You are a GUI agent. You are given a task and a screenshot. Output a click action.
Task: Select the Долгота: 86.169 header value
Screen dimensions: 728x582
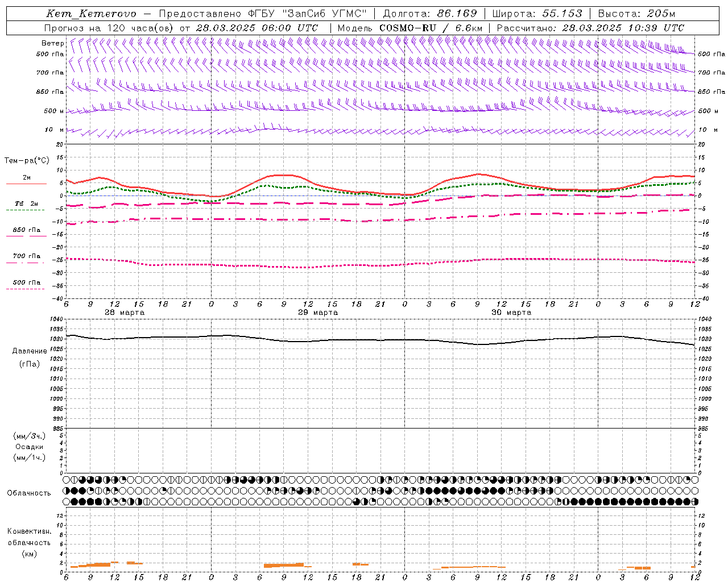[430, 14]
